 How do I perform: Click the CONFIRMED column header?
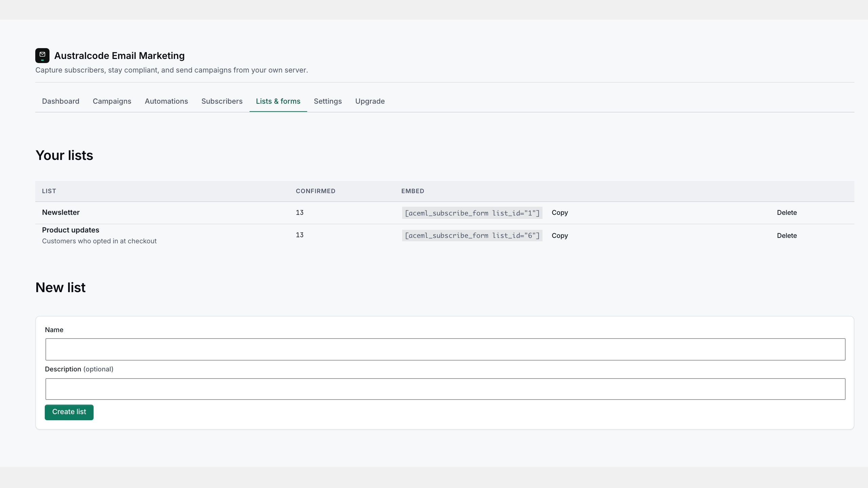pyautogui.click(x=315, y=191)
